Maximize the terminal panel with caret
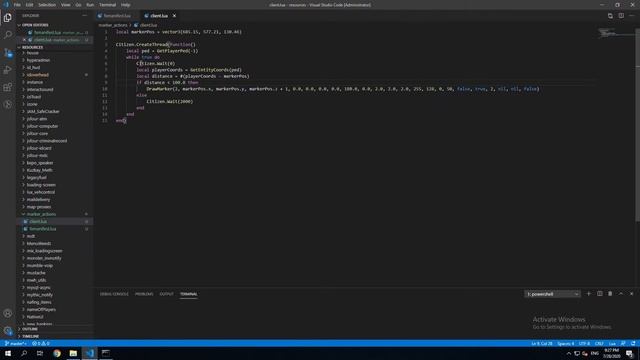This screenshot has height=360, width=640. [x=621, y=293]
